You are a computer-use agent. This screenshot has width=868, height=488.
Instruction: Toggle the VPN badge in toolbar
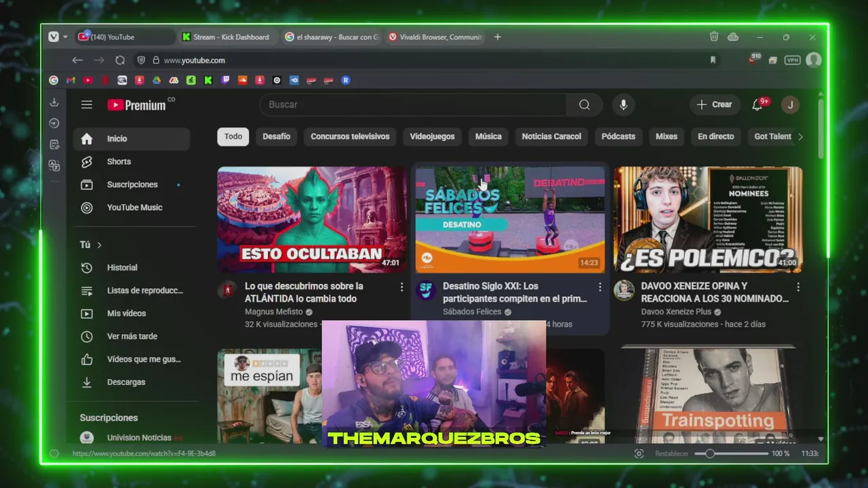click(792, 60)
